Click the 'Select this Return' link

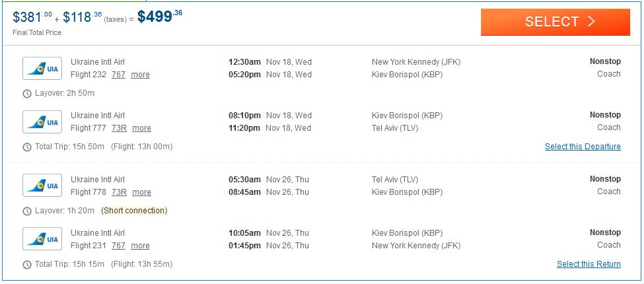point(589,264)
